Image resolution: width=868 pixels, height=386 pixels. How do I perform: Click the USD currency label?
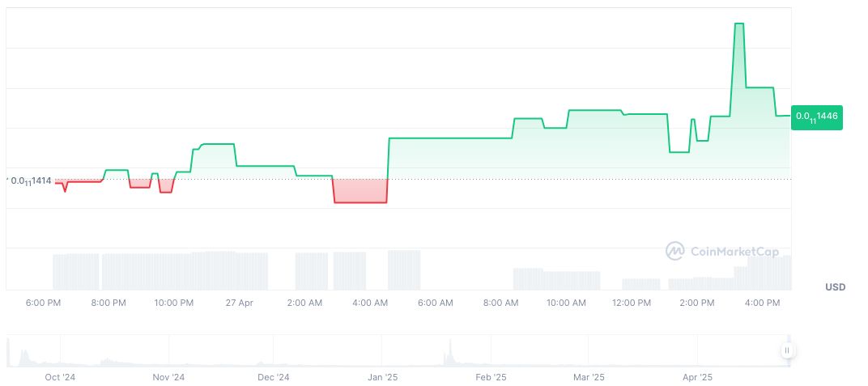coord(835,287)
